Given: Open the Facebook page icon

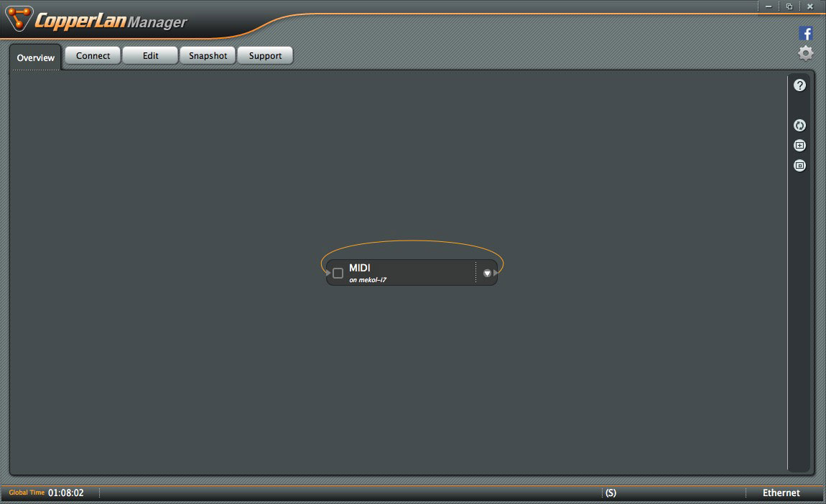Looking at the screenshot, I should pos(806,33).
